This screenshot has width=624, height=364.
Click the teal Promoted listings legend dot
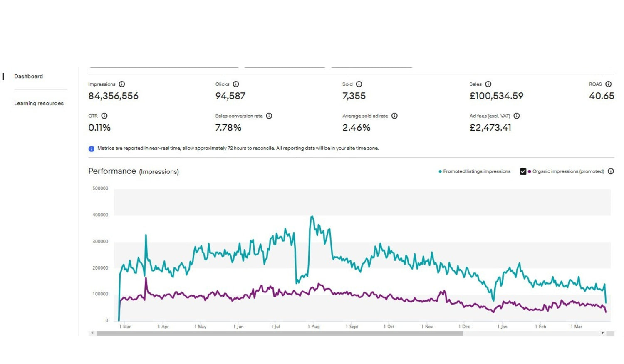tap(440, 171)
